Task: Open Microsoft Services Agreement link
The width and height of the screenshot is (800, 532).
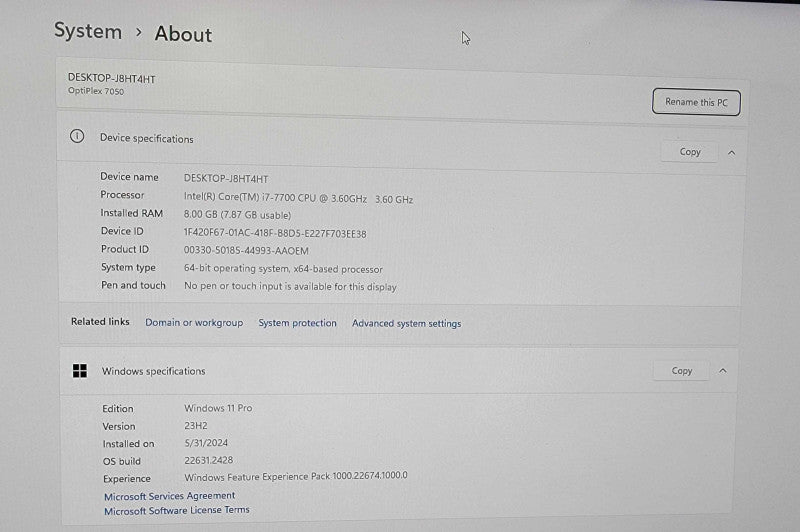Action: pyautogui.click(x=169, y=496)
